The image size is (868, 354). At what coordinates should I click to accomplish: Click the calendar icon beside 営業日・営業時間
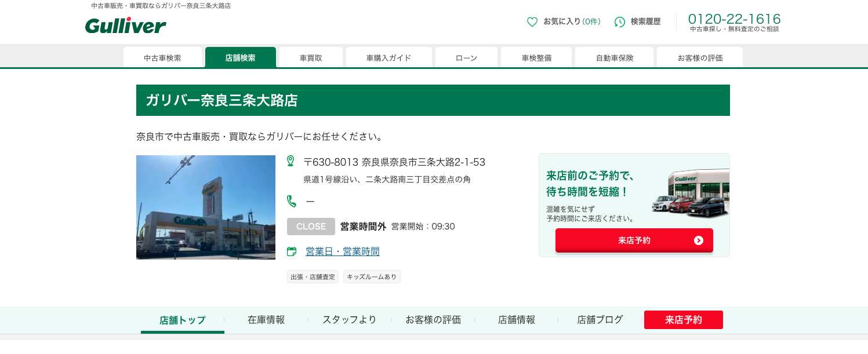[292, 251]
